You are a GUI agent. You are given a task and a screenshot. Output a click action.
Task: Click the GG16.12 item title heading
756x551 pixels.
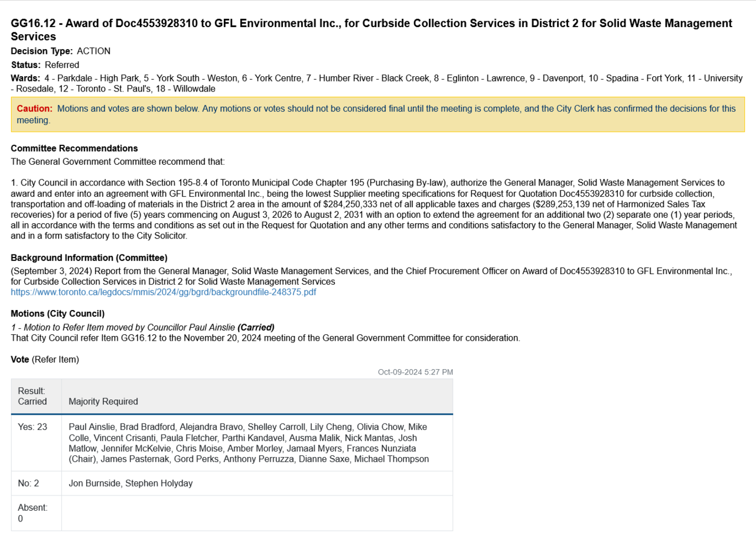(x=371, y=30)
